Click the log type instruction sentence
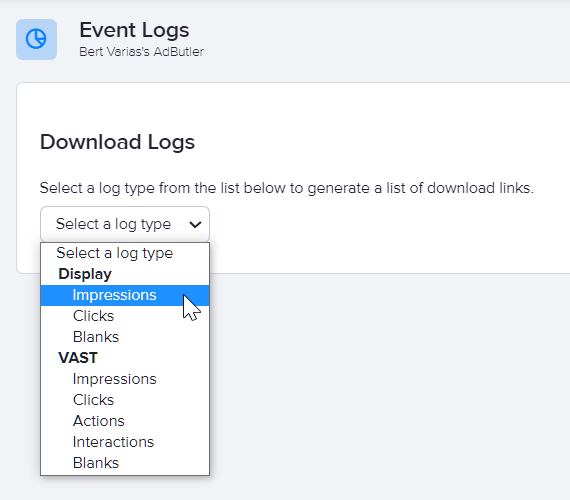Viewport: 570px width, 500px height. pyautogui.click(x=287, y=188)
